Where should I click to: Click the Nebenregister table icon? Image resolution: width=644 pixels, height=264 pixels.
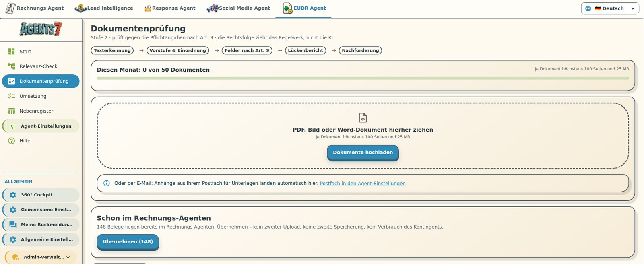pyautogui.click(x=12, y=111)
